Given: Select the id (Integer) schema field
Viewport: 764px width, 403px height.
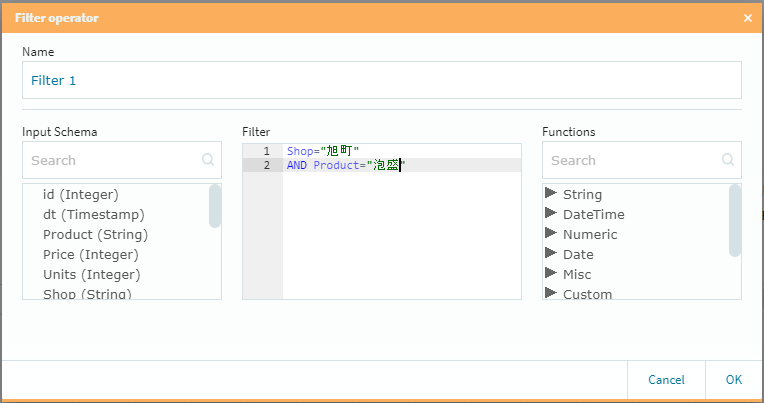Looking at the screenshot, I should (x=81, y=194).
